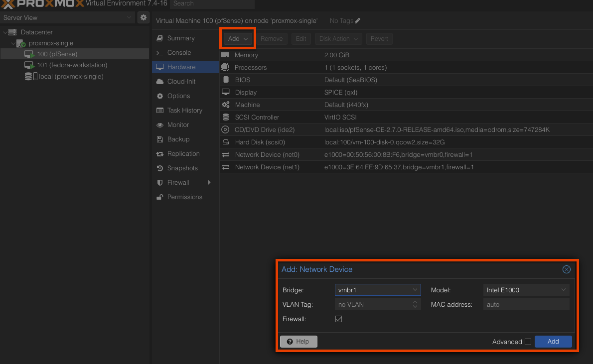
Task: Click the MAC address auto field
Action: pos(526,304)
